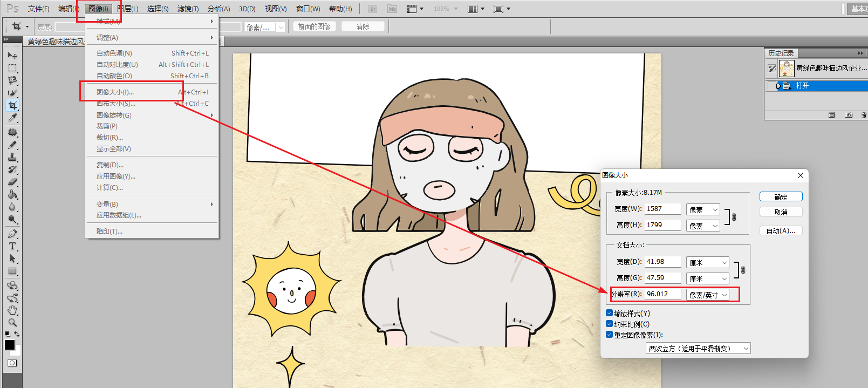The width and height of the screenshot is (868, 388).
Task: Choose 图像大小 from the Image menu
Action: click(115, 92)
